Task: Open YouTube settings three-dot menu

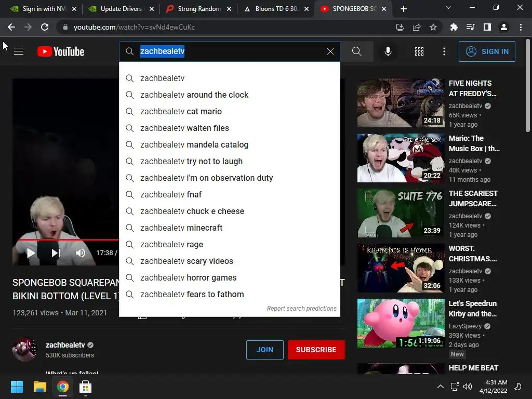Action: tap(444, 51)
